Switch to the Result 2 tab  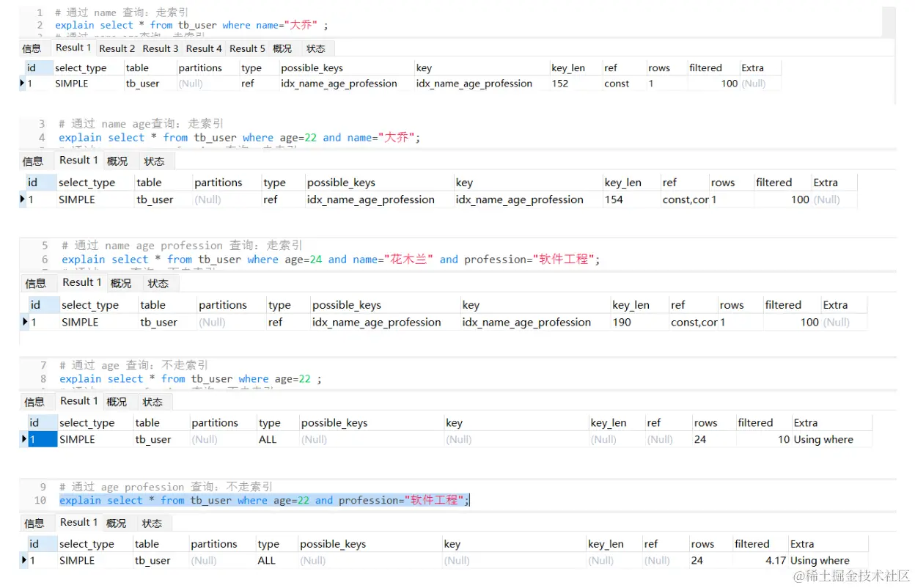[x=117, y=48]
